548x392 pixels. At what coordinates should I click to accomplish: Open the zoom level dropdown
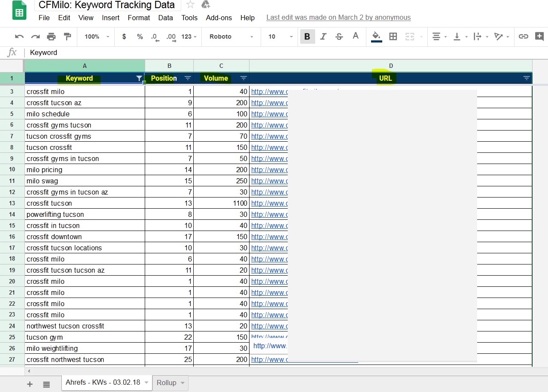coord(97,36)
